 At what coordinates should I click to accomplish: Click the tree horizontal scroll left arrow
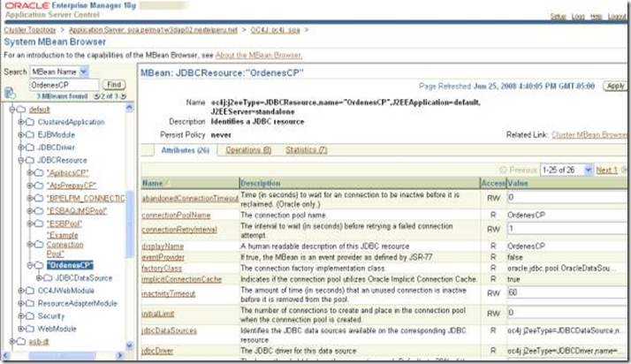tap(6, 355)
